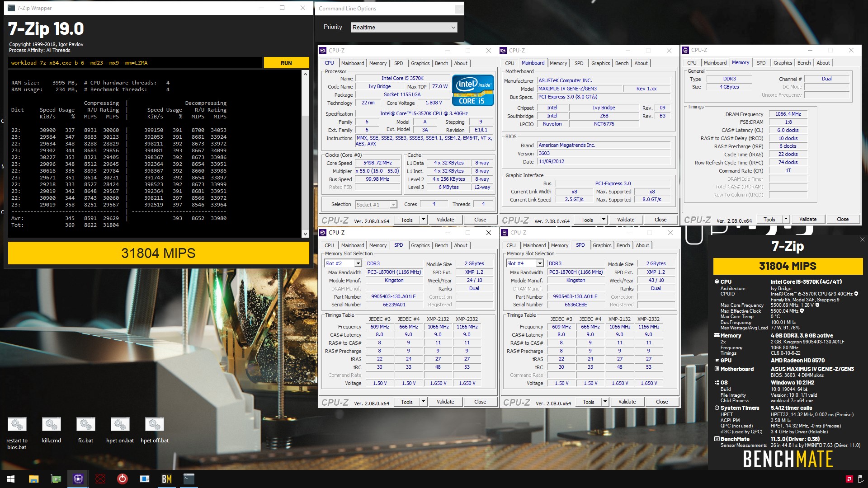Viewport: 868px width, 488px height.
Task: Open the Slot #4 memory slot dropdown
Action: coord(525,263)
